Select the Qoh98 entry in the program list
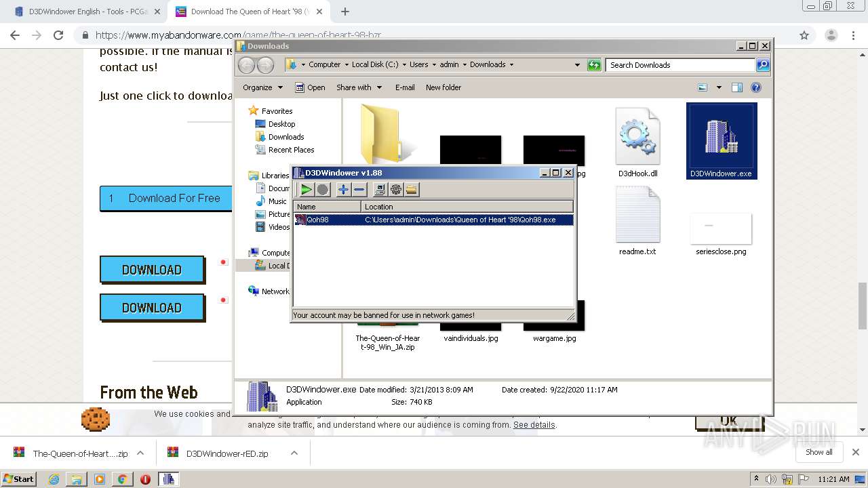The height and width of the screenshot is (488, 868). 434,220
